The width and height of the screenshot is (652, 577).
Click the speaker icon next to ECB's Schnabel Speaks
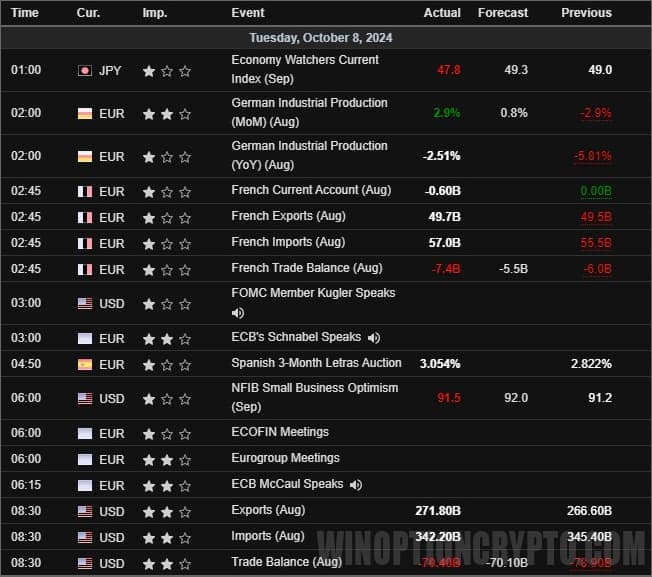373,338
